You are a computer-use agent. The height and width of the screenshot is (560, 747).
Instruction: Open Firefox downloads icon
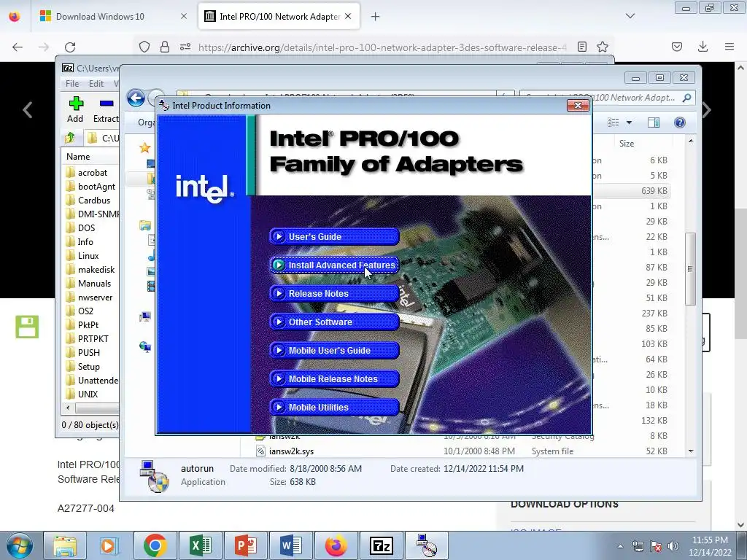703,47
